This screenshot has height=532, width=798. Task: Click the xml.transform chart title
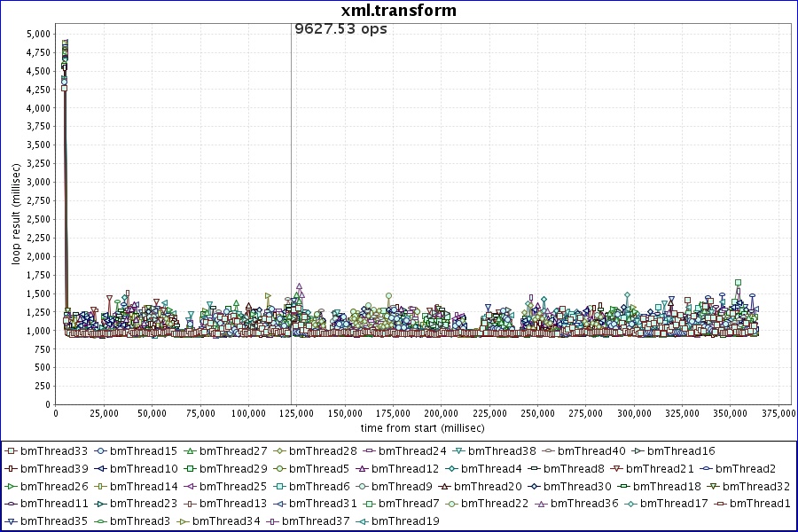399,11
